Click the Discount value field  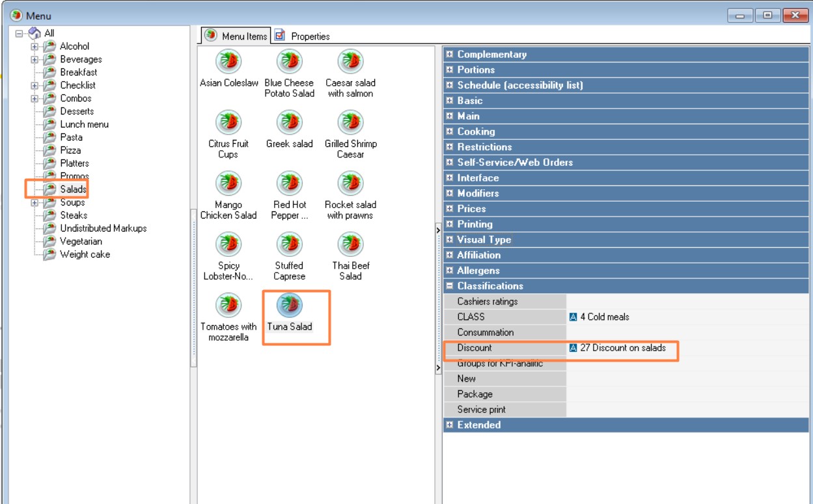623,348
